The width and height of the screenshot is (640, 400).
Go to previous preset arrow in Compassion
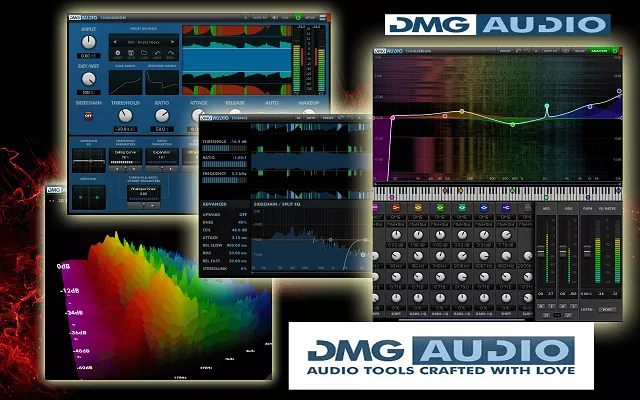[x=115, y=42]
